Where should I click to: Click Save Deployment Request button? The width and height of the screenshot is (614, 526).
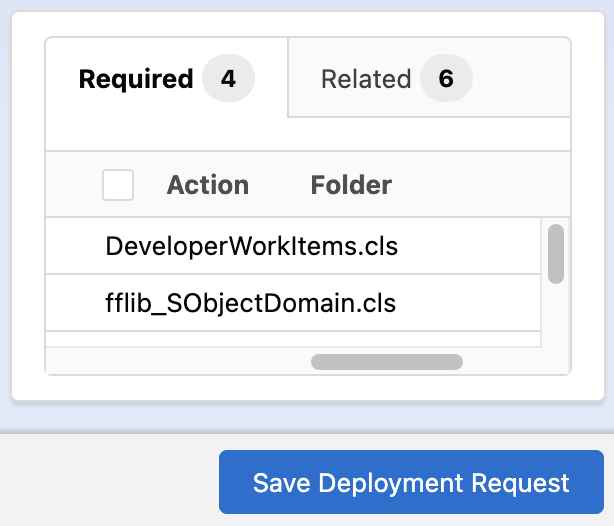411,482
